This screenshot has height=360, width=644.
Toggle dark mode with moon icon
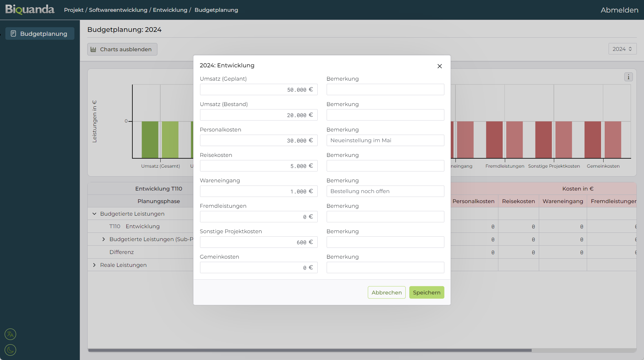pyautogui.click(x=10, y=350)
